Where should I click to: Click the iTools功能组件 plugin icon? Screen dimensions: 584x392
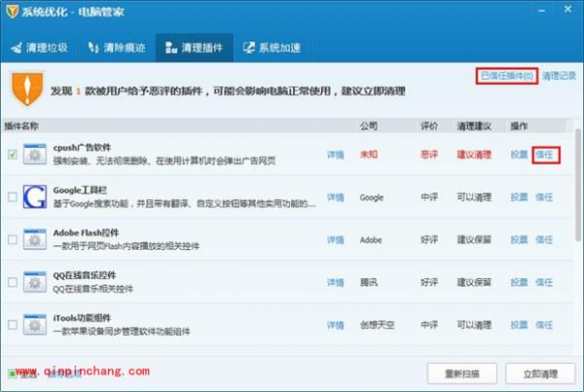[x=35, y=324]
